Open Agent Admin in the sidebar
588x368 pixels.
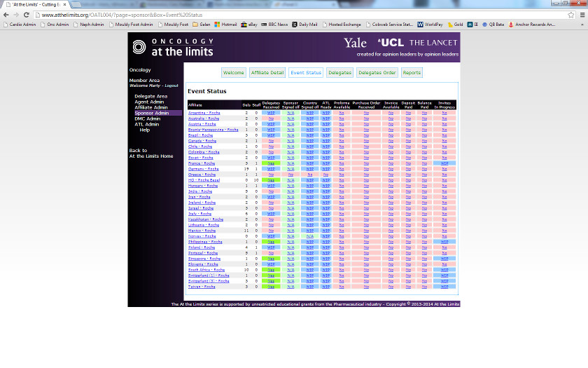pos(149,102)
